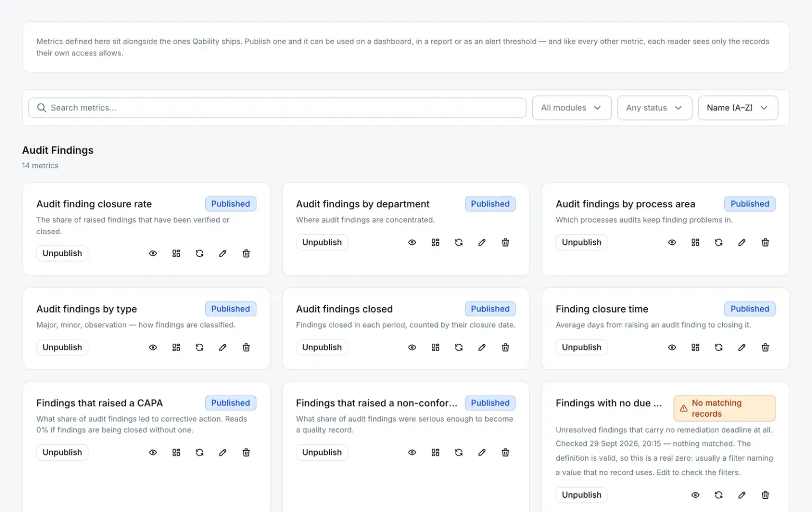This screenshot has width=812, height=512.
Task: Refresh the Audit finding closure rate metric
Action: (199, 253)
